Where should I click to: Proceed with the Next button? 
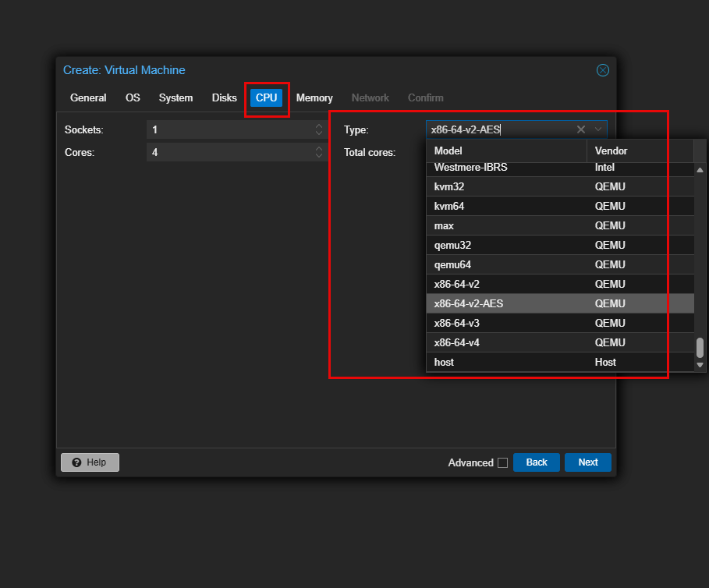coord(588,462)
